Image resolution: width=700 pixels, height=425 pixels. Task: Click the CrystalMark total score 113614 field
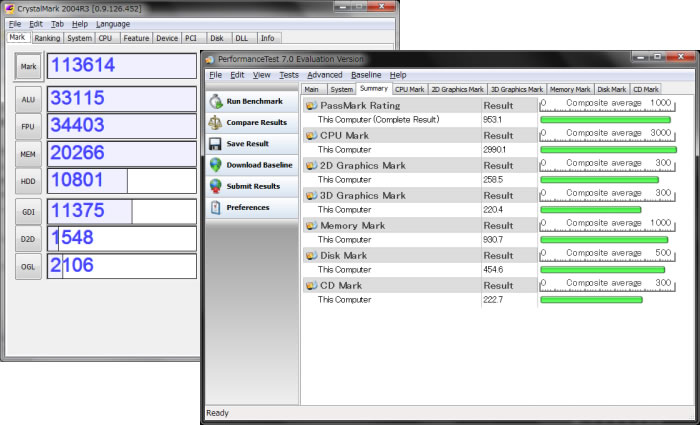point(122,66)
